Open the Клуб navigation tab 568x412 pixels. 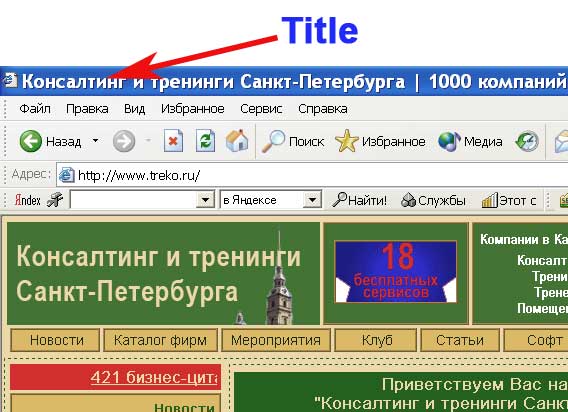tap(376, 340)
